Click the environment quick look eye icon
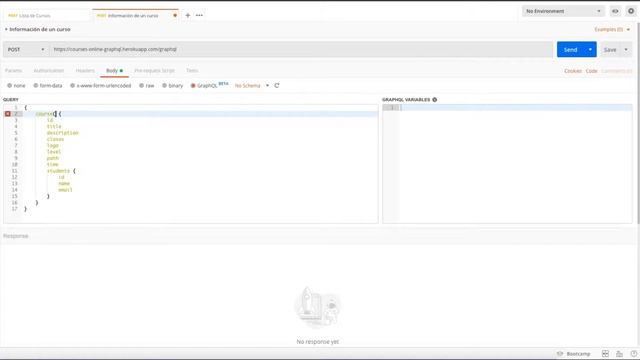 (615, 11)
